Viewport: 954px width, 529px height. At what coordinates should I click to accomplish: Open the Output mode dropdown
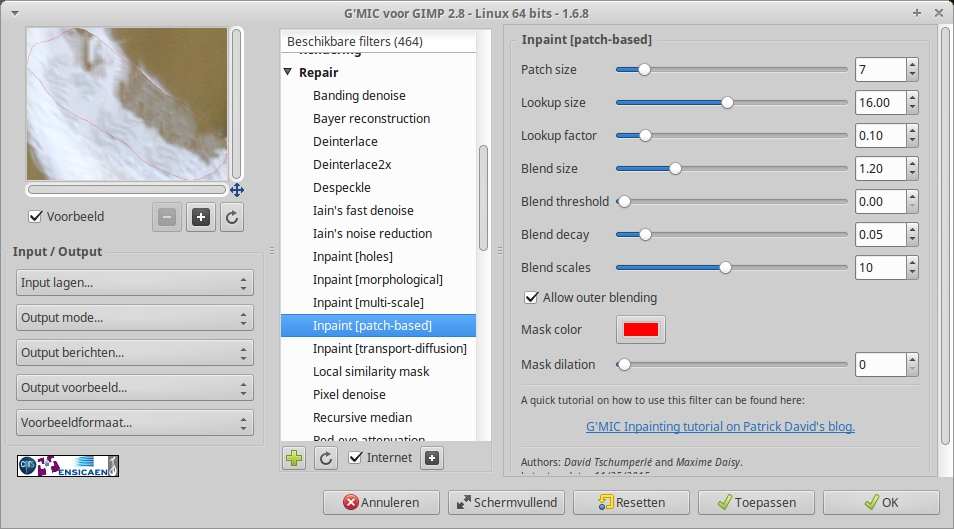click(134, 318)
